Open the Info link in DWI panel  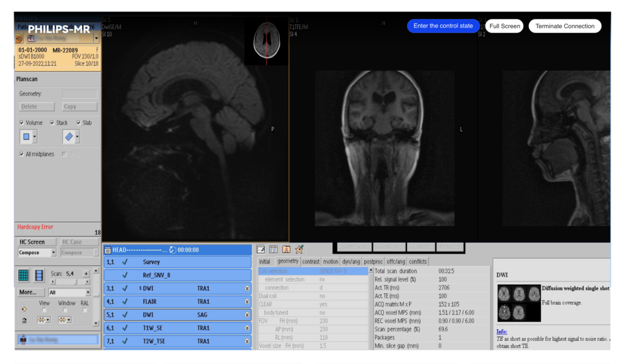click(x=502, y=331)
